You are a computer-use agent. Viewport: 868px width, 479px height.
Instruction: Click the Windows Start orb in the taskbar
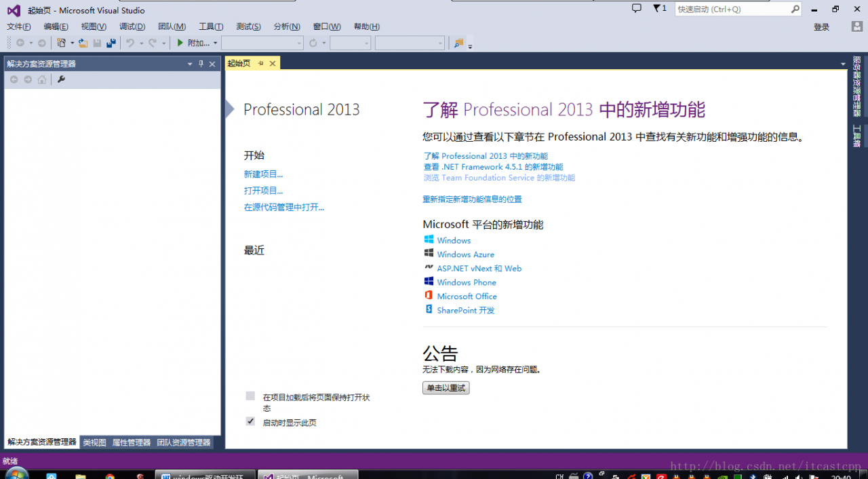(x=16, y=474)
